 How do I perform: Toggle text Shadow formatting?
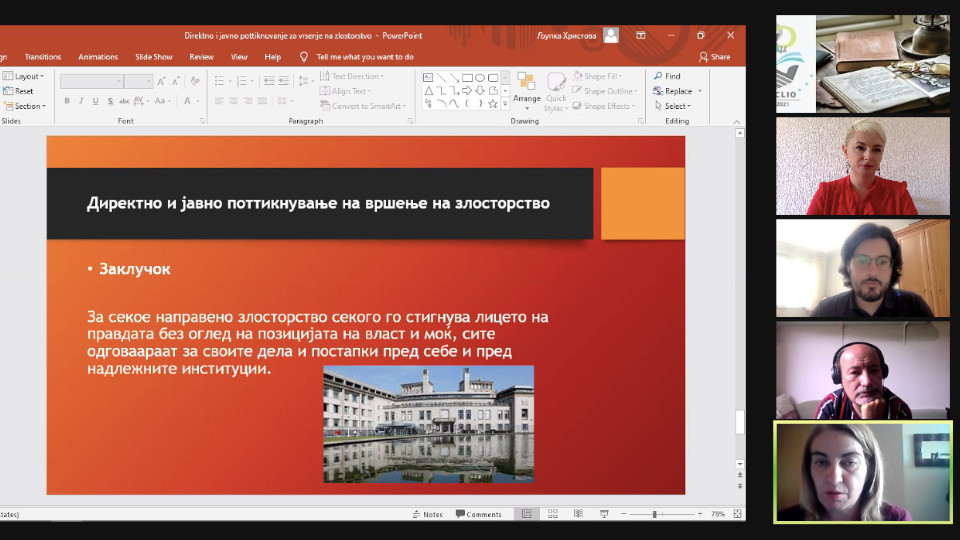[x=110, y=101]
